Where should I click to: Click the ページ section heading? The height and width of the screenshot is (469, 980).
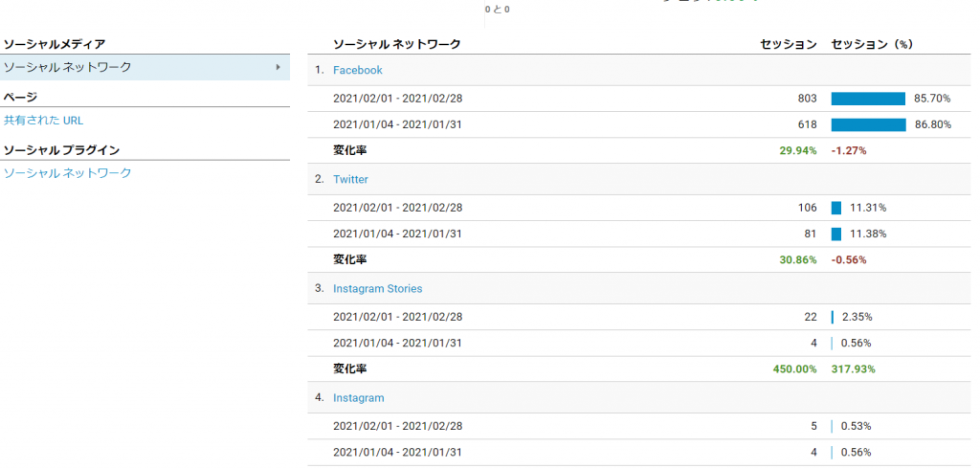pos(21,97)
